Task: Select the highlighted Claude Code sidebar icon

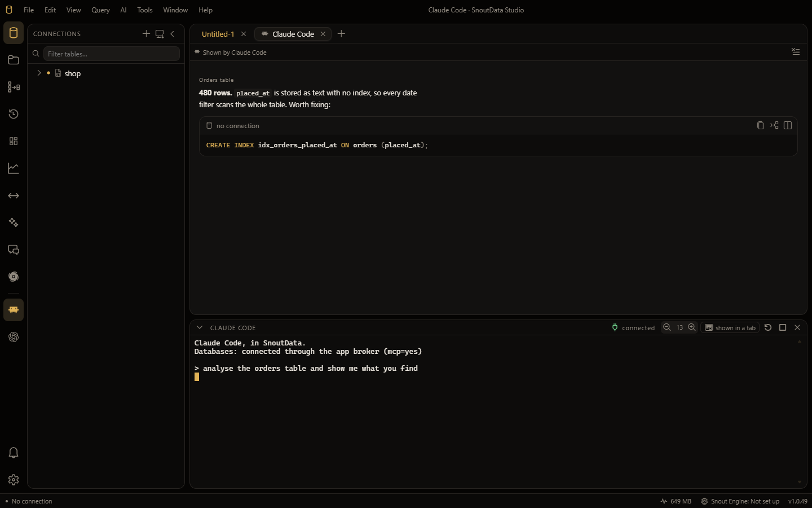Action: click(x=14, y=310)
